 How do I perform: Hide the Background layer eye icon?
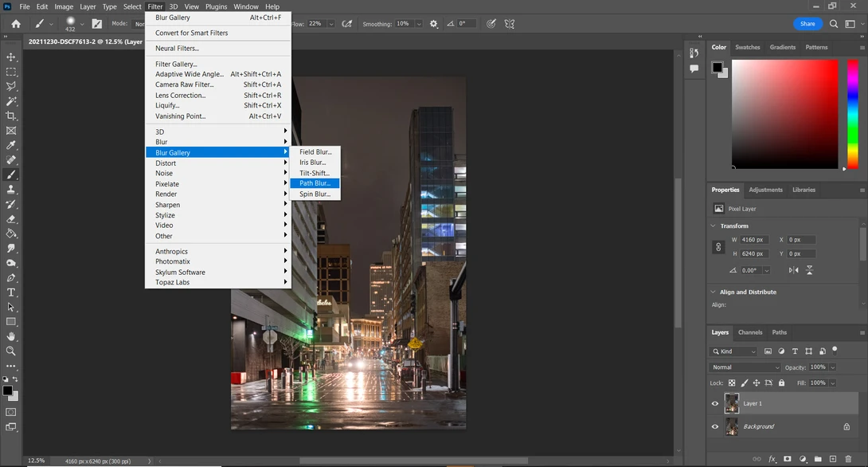tap(714, 426)
